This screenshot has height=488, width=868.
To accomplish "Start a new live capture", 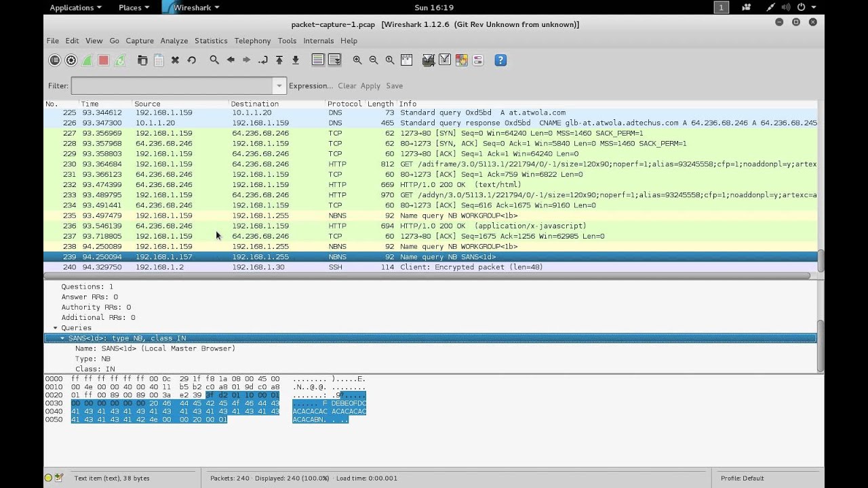I will coord(87,60).
